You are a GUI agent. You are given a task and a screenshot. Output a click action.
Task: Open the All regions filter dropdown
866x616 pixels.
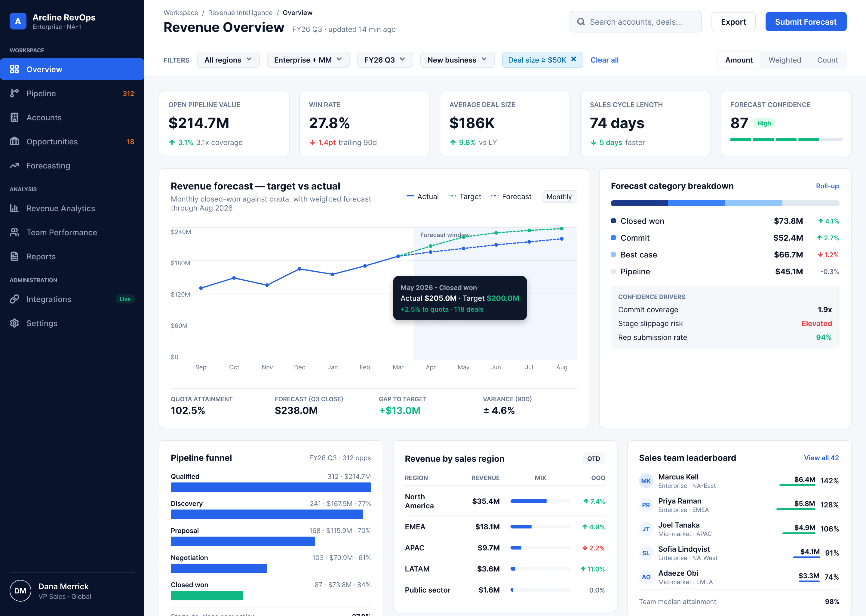tap(228, 60)
